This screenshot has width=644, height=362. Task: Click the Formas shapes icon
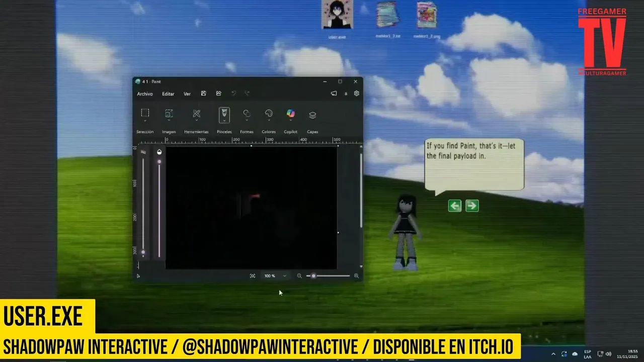tap(247, 114)
